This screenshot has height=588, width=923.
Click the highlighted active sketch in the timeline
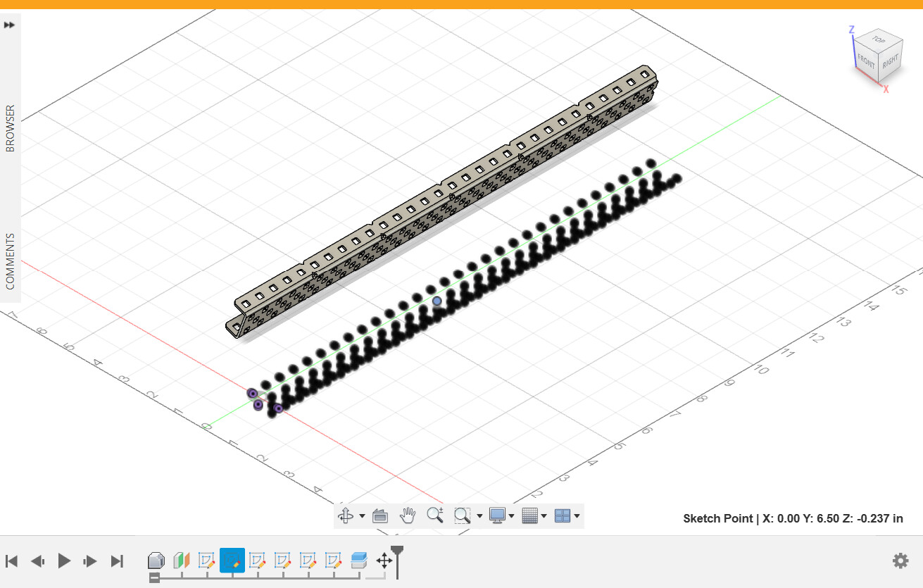[x=233, y=560]
